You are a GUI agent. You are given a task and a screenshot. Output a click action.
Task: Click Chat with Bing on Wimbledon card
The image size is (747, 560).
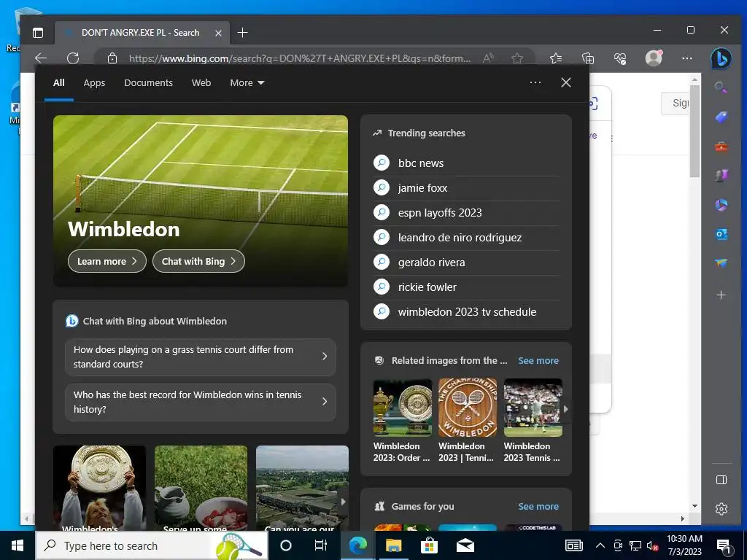[x=198, y=261]
